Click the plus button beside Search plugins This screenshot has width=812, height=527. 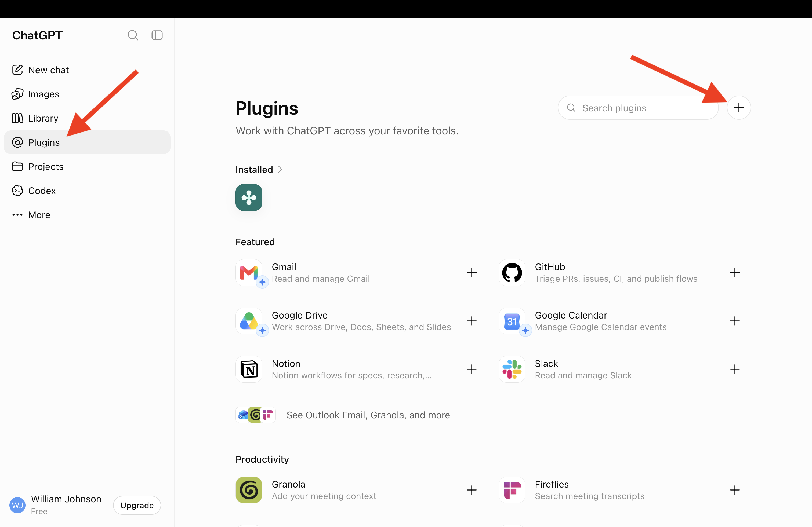739,108
